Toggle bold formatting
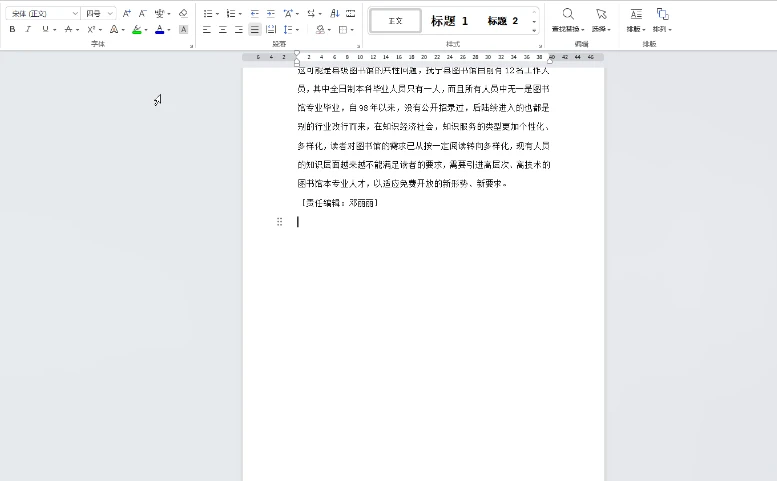 pyautogui.click(x=12, y=30)
